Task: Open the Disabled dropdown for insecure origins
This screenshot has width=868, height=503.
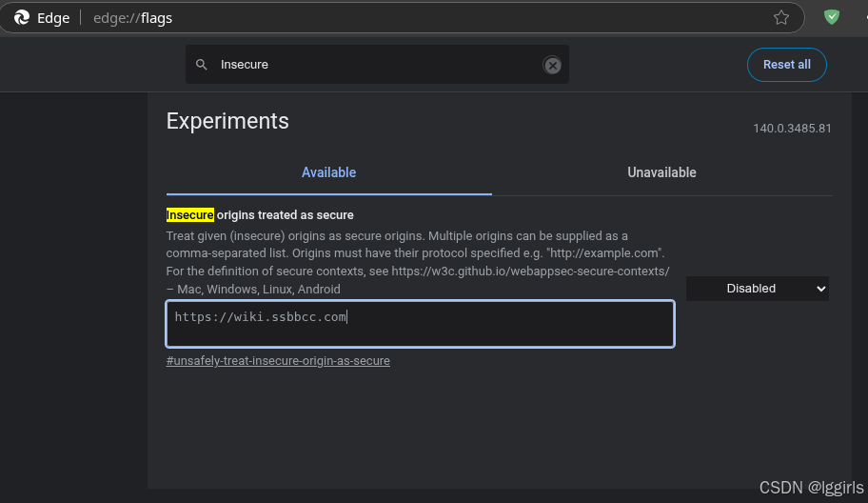Action: (x=758, y=289)
